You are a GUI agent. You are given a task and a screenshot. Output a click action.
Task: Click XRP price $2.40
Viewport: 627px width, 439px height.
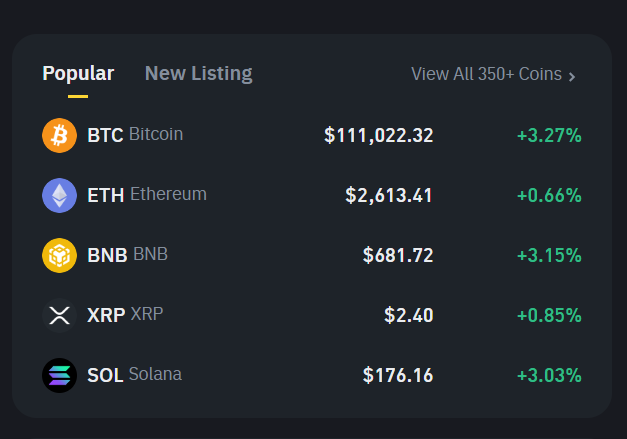click(408, 316)
